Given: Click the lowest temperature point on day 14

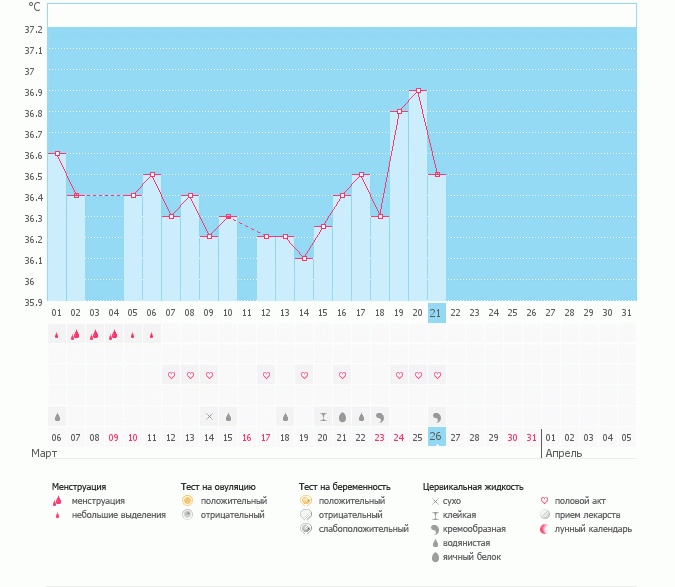Looking at the screenshot, I should [x=304, y=258].
